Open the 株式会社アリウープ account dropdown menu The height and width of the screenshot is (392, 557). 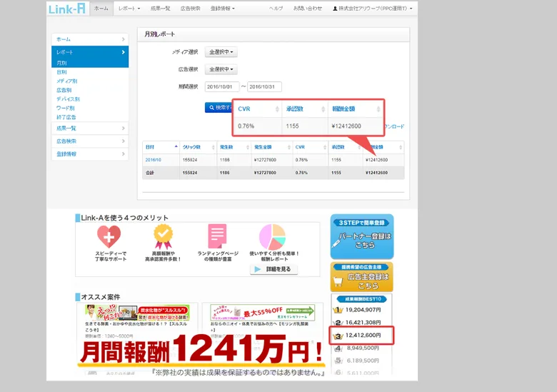[373, 9]
